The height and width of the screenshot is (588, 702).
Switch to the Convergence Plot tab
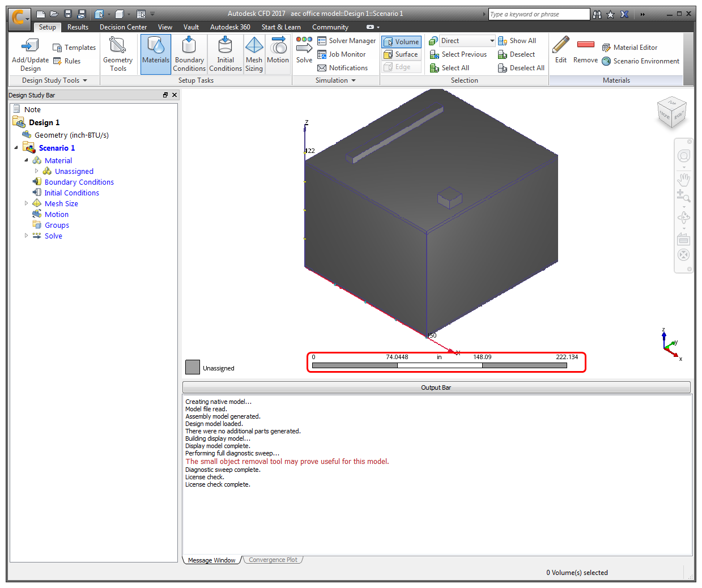click(273, 560)
